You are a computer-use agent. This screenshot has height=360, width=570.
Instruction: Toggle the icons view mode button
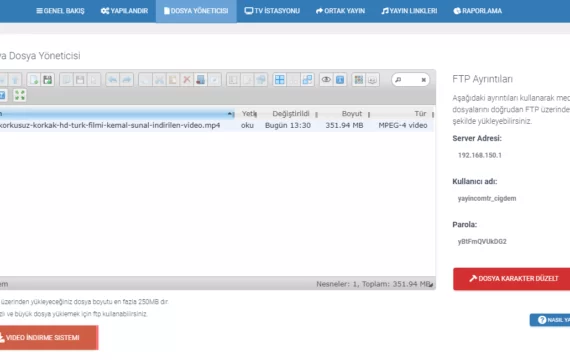[x=359, y=80]
